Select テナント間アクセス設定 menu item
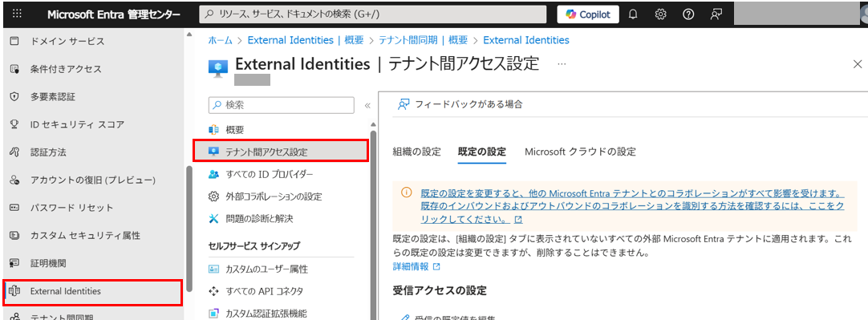Image resolution: width=868 pixels, height=320 pixels. 280,151
